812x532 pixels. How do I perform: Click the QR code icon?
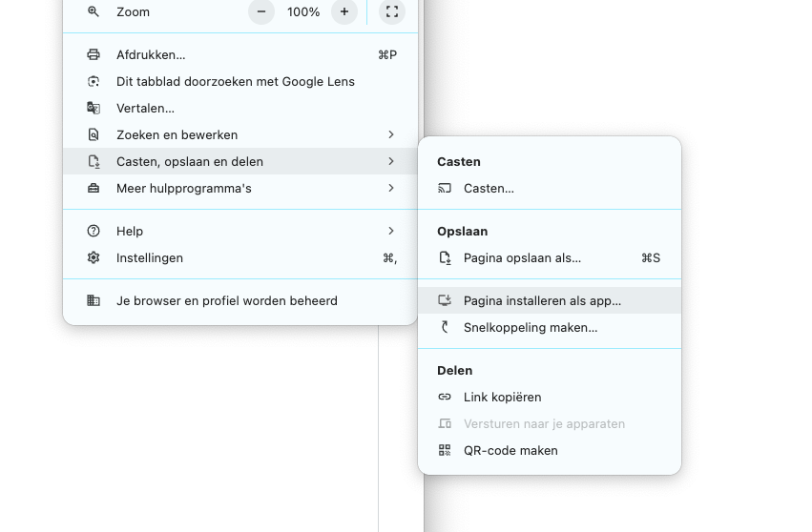point(445,450)
